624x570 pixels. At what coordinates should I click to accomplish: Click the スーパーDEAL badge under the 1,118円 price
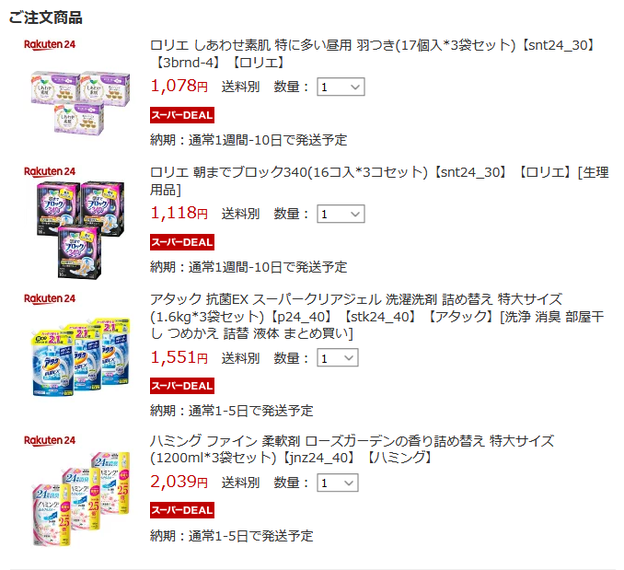[182, 242]
